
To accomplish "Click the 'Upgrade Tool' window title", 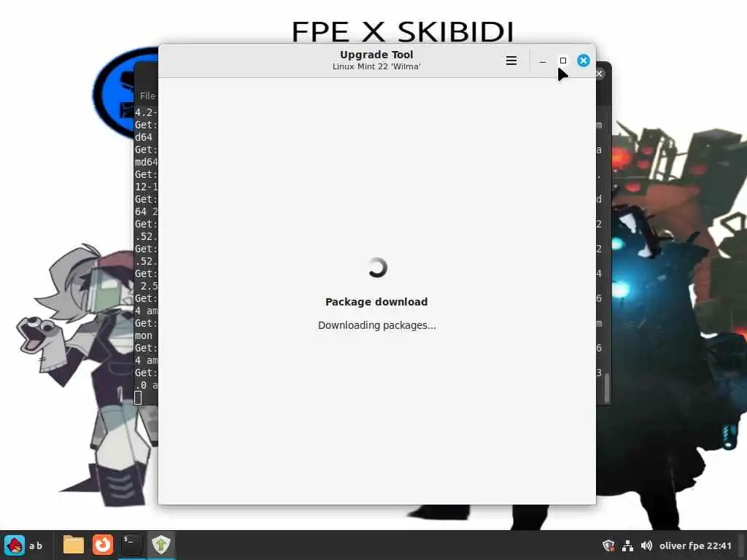I will (376, 55).
